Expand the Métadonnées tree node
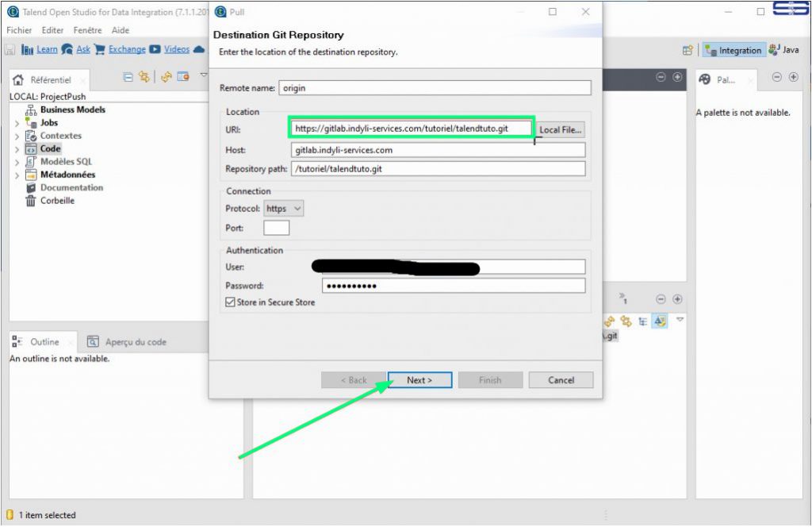This screenshot has width=812, height=527. (x=17, y=175)
